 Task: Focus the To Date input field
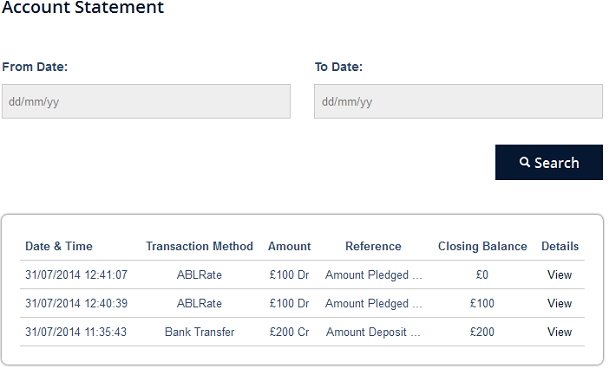[x=458, y=101]
